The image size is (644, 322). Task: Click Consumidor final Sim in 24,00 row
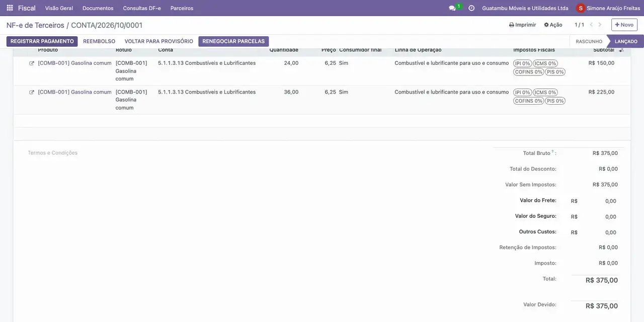click(344, 63)
